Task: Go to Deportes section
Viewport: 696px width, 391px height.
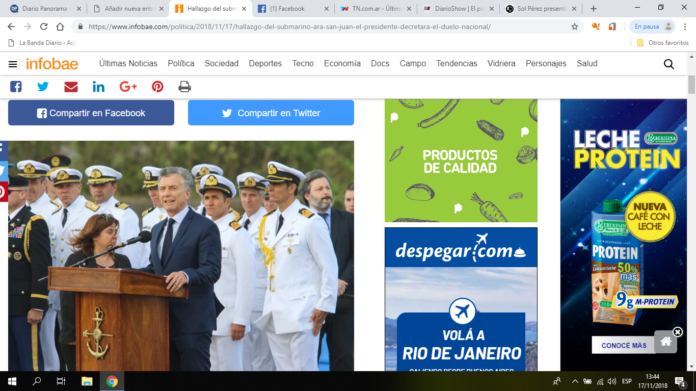Action: tap(265, 63)
